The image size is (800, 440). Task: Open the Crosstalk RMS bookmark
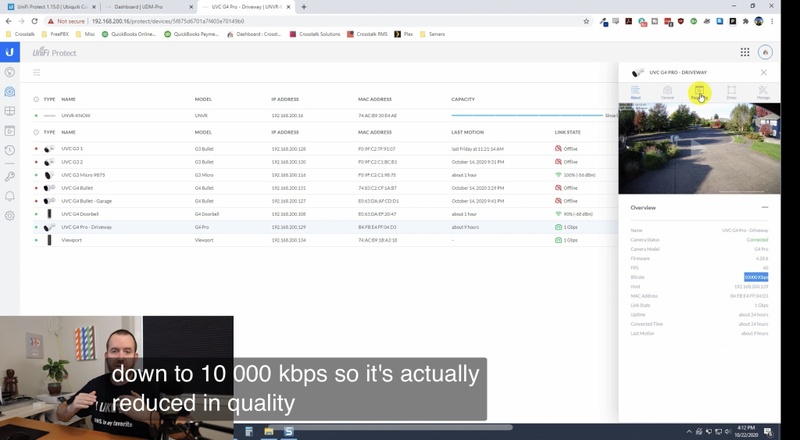click(x=367, y=34)
